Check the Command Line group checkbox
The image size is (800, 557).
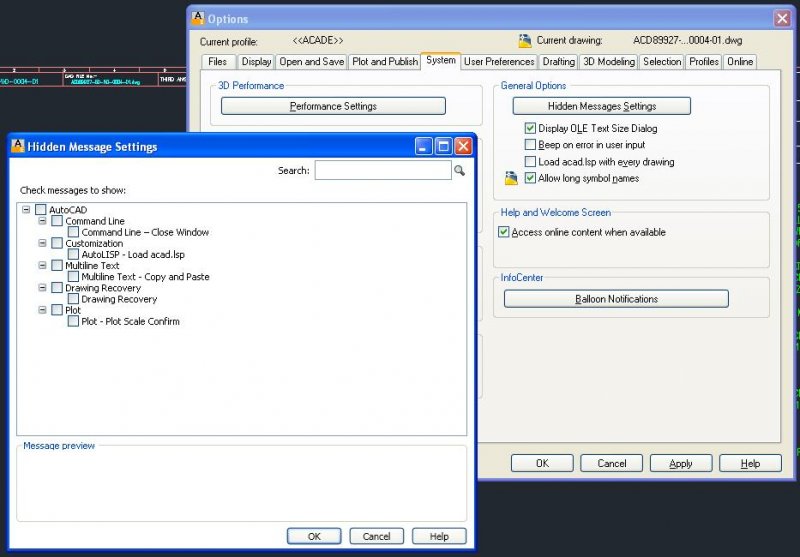pos(57,221)
